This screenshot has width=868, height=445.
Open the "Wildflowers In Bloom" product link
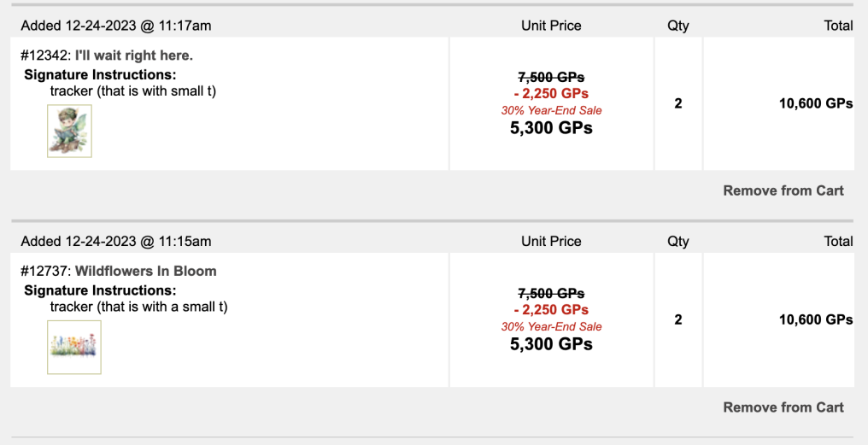[145, 272]
